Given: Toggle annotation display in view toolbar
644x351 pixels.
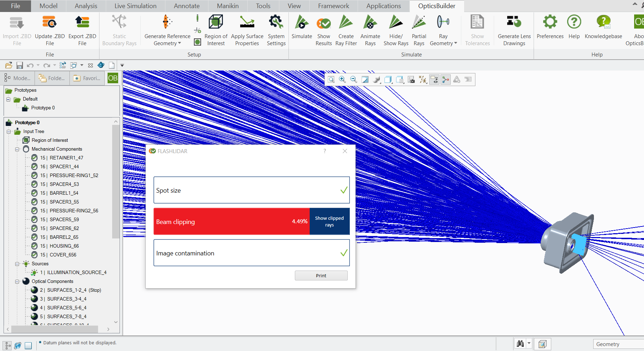Looking at the screenshot, I should [434, 80].
